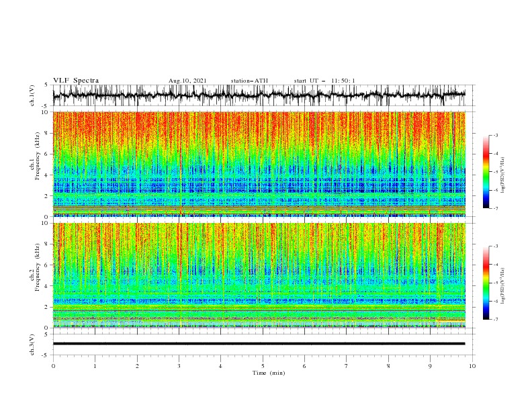Click time axis tick label "3"
532x411 pixels.
coord(179,366)
